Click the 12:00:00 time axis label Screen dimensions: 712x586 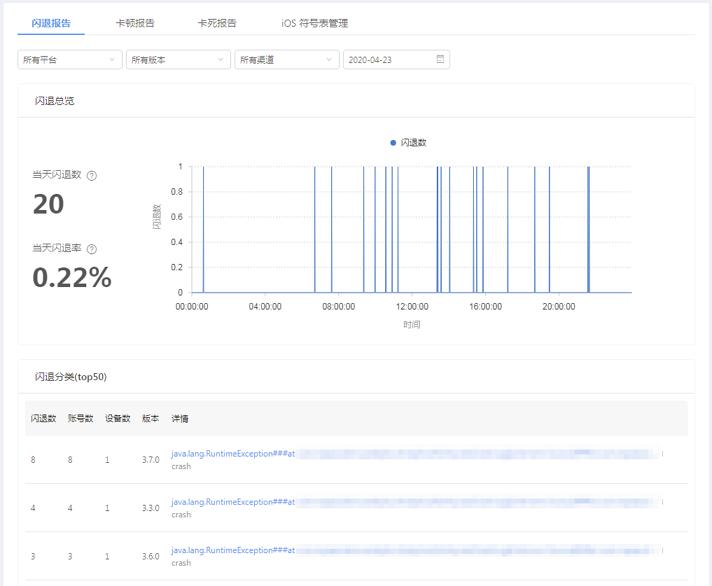pyautogui.click(x=412, y=307)
